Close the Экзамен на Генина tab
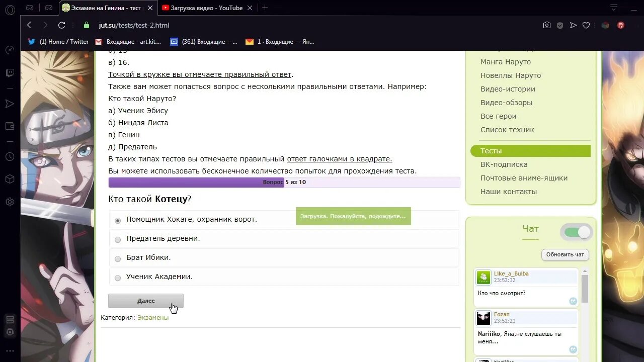 150,8
